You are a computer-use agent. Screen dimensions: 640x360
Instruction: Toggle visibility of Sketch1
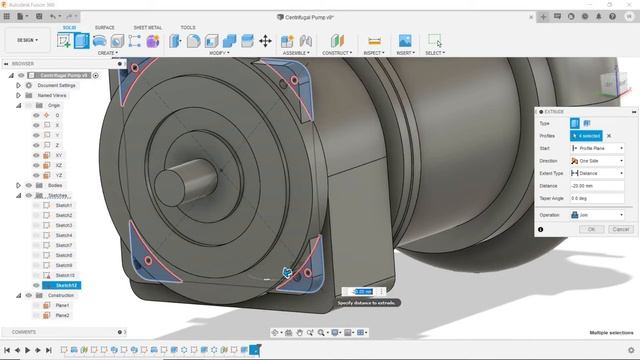36,205
